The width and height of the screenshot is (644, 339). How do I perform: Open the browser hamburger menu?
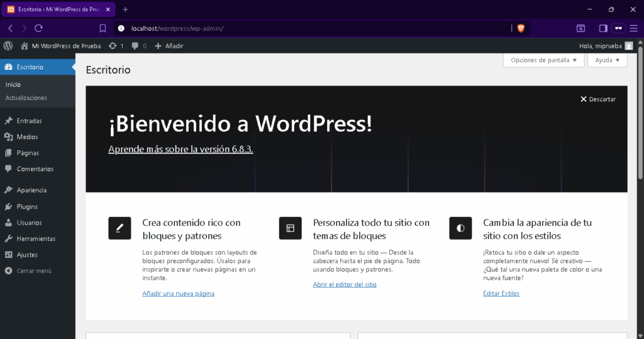click(x=634, y=28)
